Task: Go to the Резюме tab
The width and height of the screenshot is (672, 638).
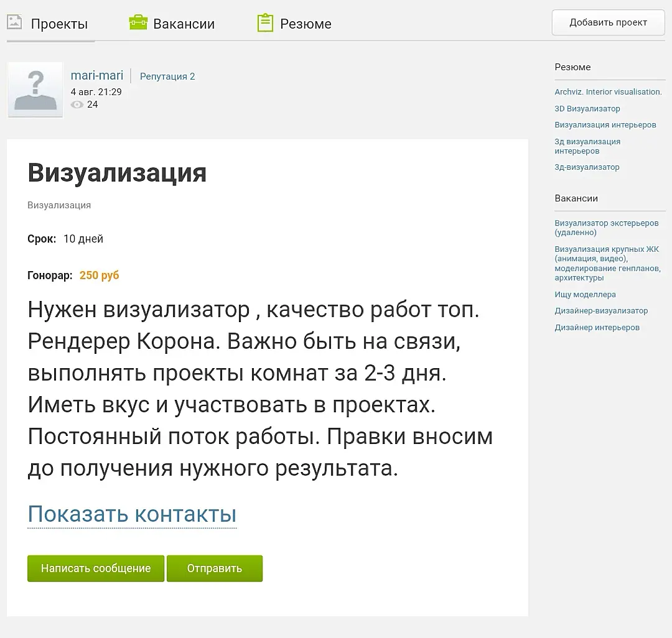Action: (x=306, y=24)
